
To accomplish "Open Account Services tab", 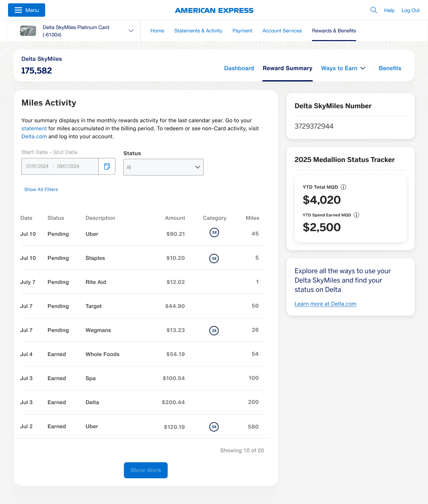I will tap(282, 31).
